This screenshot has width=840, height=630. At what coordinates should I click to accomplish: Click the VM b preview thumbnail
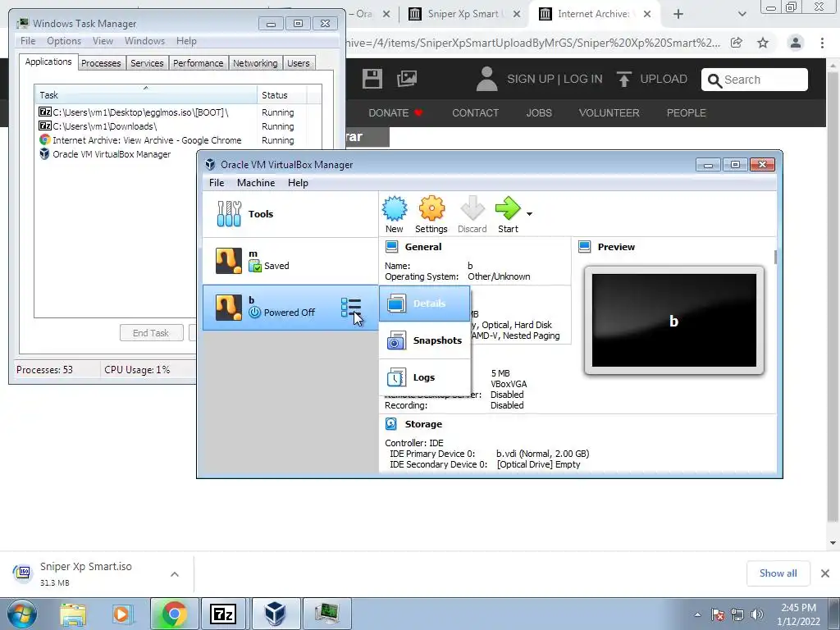click(x=674, y=321)
